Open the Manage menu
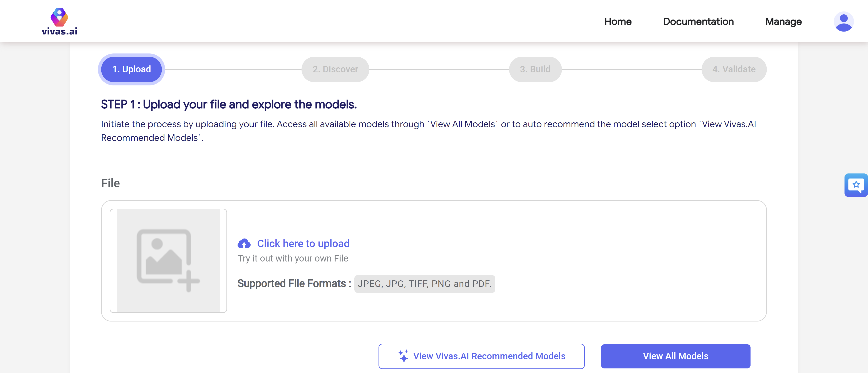The image size is (868, 373). pyautogui.click(x=783, y=22)
